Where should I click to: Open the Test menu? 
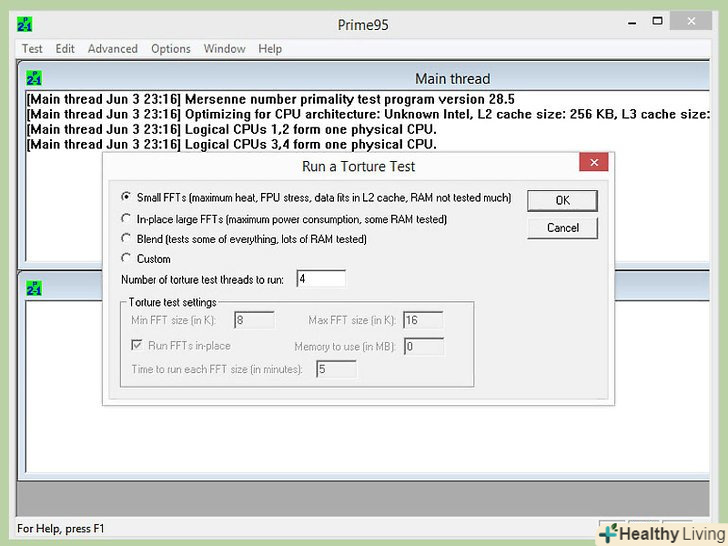(x=32, y=49)
